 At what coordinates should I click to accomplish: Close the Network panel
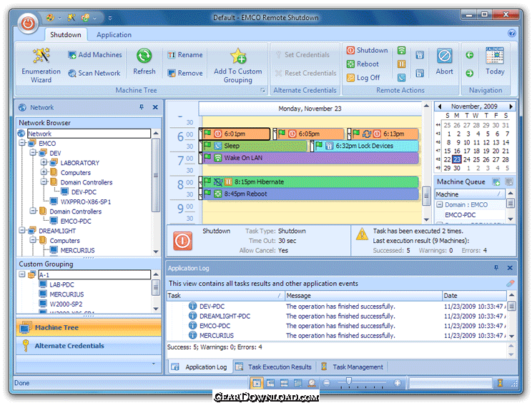pos(155,107)
